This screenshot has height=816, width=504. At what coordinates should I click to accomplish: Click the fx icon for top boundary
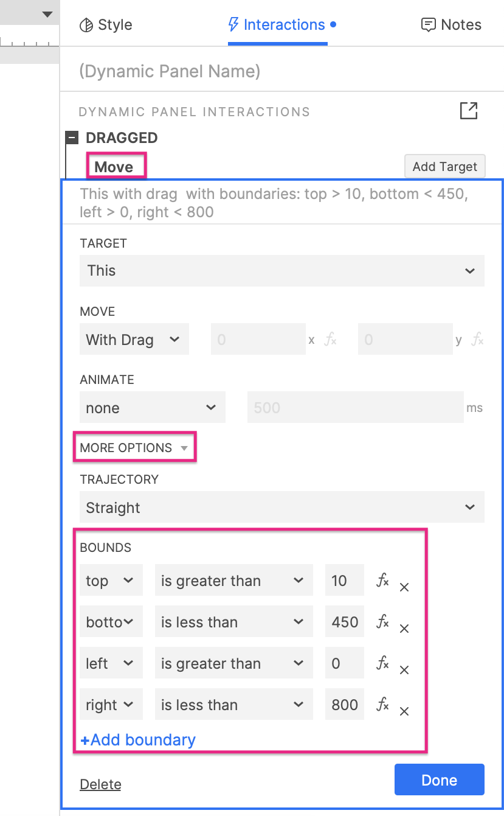click(x=382, y=581)
